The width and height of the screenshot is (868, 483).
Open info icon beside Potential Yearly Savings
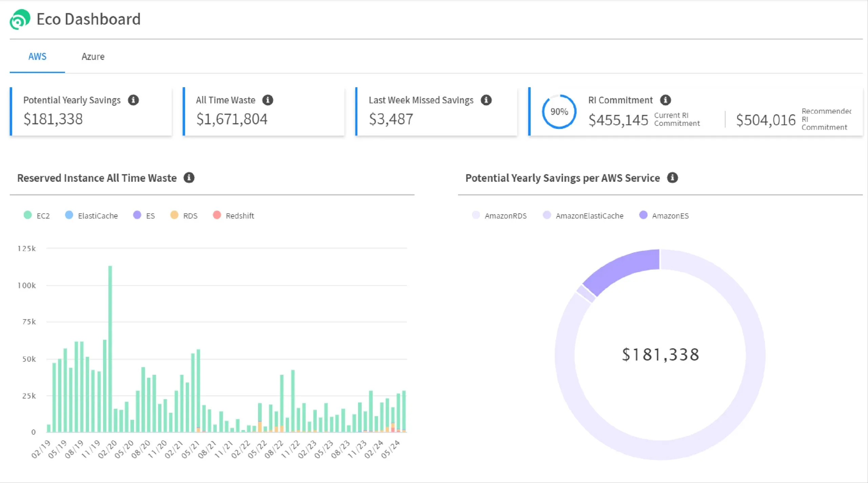pos(133,100)
